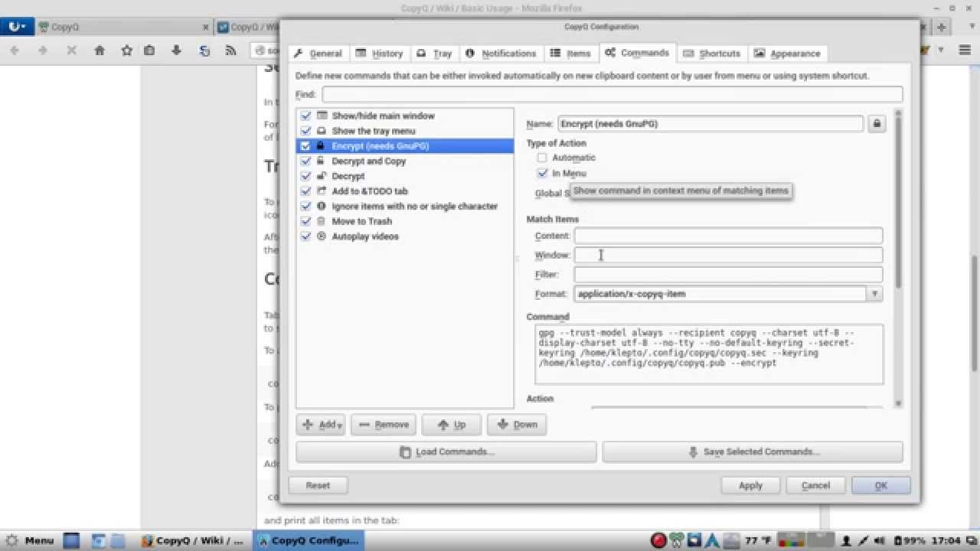Image resolution: width=980 pixels, height=551 pixels.
Task: Click the Firefox forward arrow
Action: (43, 51)
